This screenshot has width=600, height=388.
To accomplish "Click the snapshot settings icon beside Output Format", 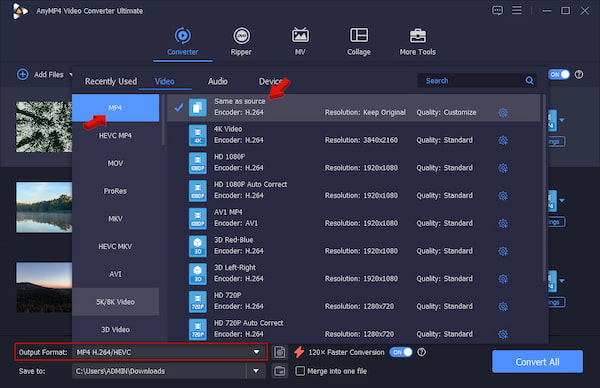I will click(x=280, y=352).
